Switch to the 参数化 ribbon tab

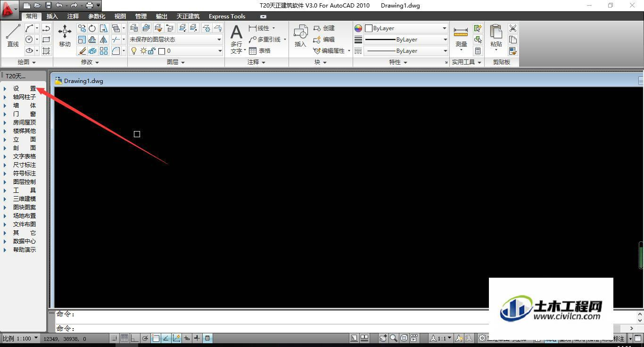coord(97,16)
